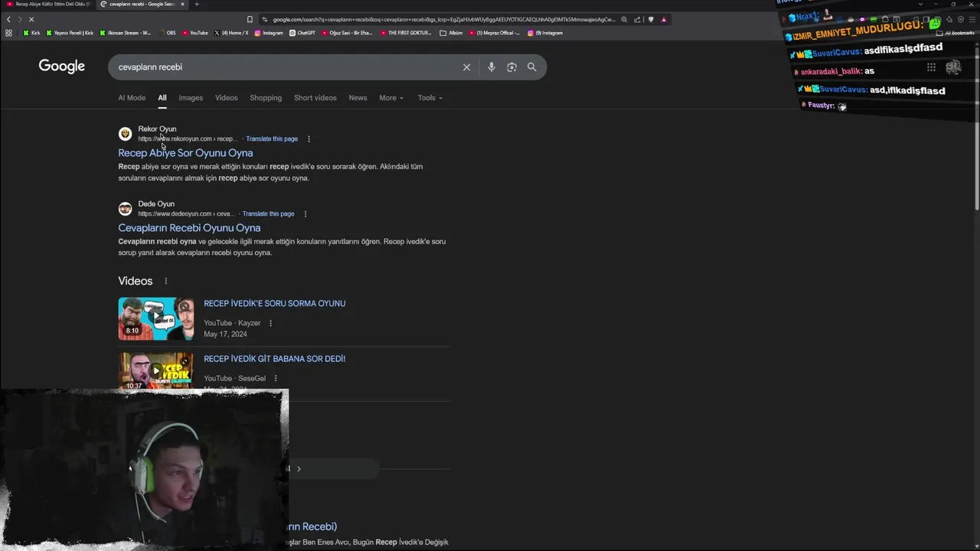Image resolution: width=980 pixels, height=551 pixels.
Task: Click the Rekor Oyun site favicon
Action: tap(125, 134)
